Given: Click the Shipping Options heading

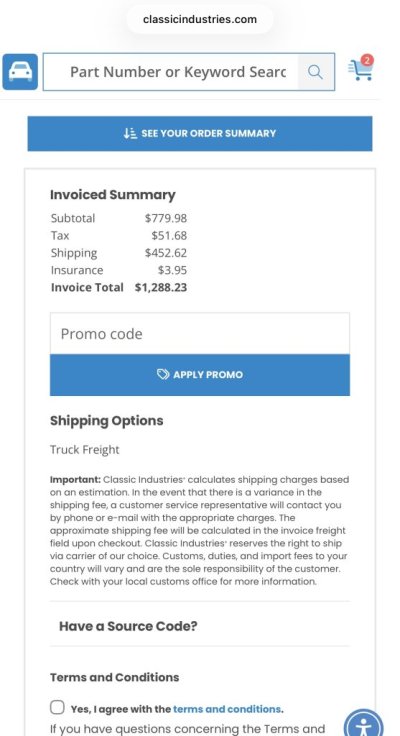Looking at the screenshot, I should tap(107, 421).
